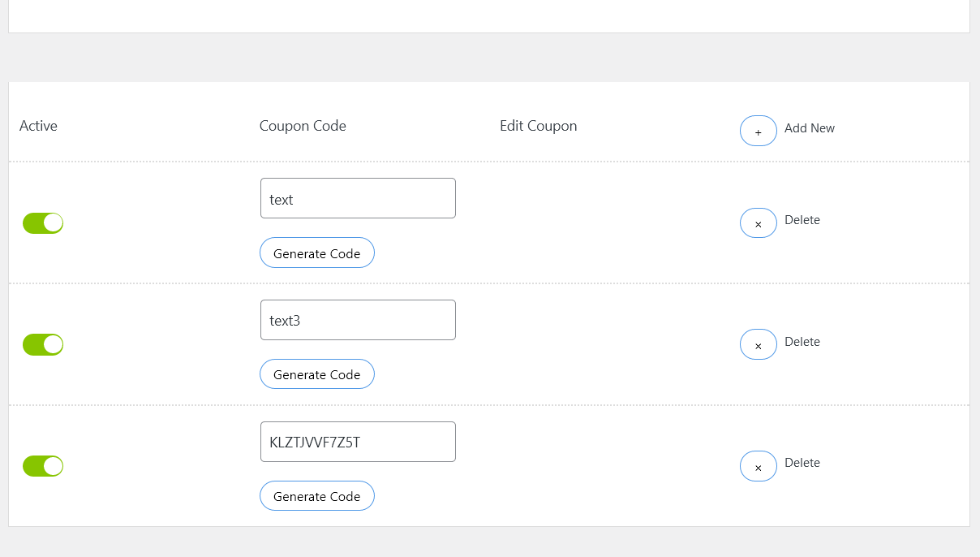Click the plus icon to add a coupon

click(758, 131)
